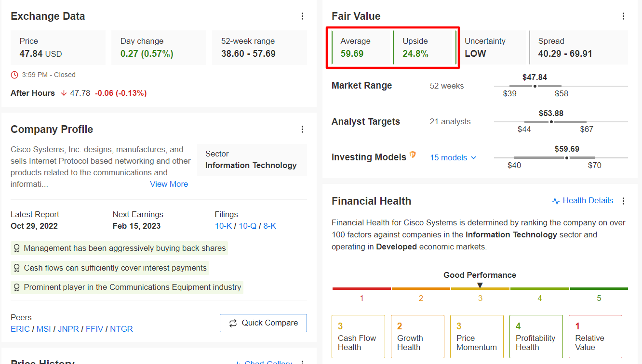Click the medal icon beside buying back shares

click(x=17, y=248)
